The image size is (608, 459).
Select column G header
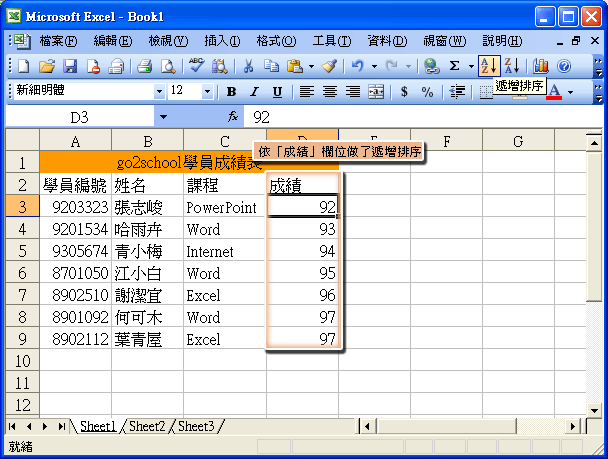tap(518, 140)
